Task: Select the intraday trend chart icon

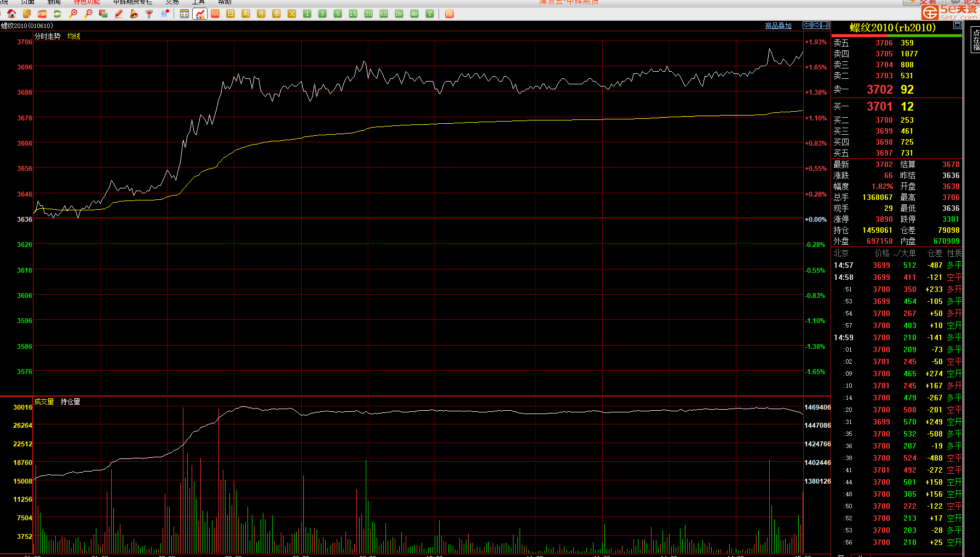Action: pyautogui.click(x=200, y=14)
